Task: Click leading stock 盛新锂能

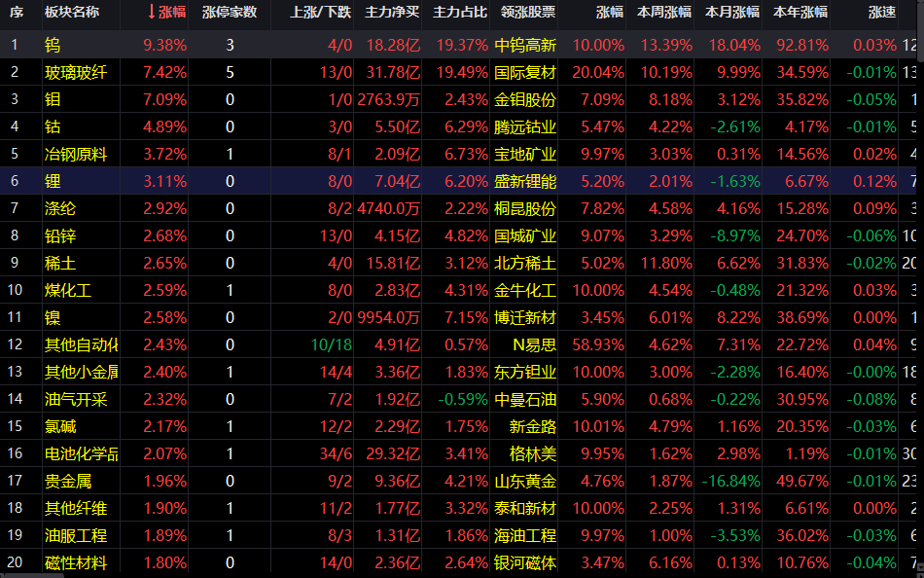Action: coord(525,181)
